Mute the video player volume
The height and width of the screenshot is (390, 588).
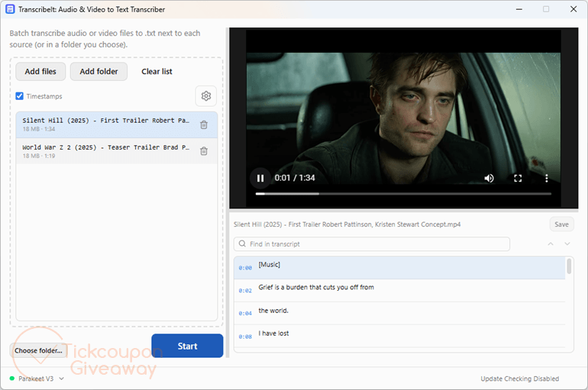(x=489, y=178)
